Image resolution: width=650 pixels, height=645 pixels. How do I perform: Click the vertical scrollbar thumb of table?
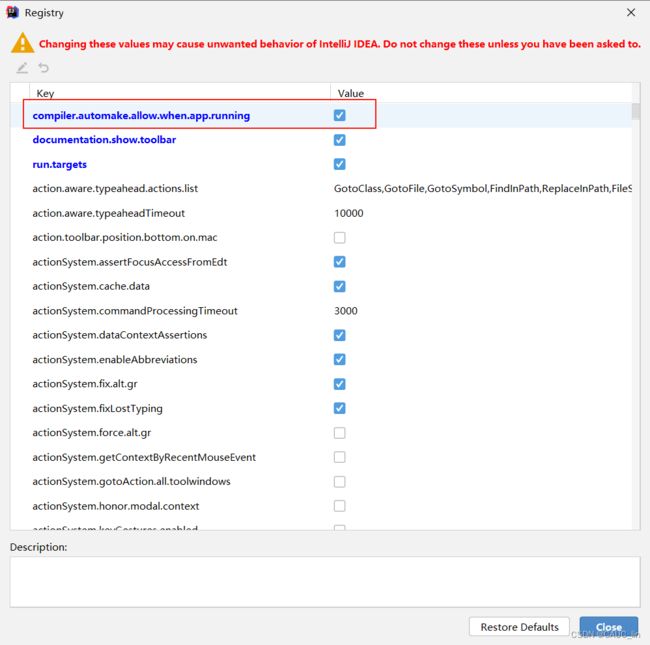(636, 111)
